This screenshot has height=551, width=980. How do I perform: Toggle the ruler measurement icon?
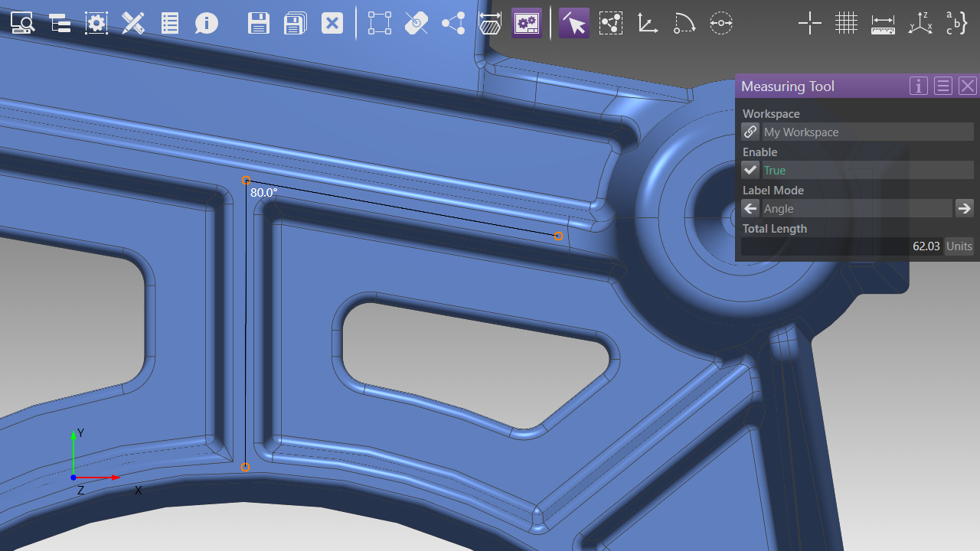tap(883, 23)
